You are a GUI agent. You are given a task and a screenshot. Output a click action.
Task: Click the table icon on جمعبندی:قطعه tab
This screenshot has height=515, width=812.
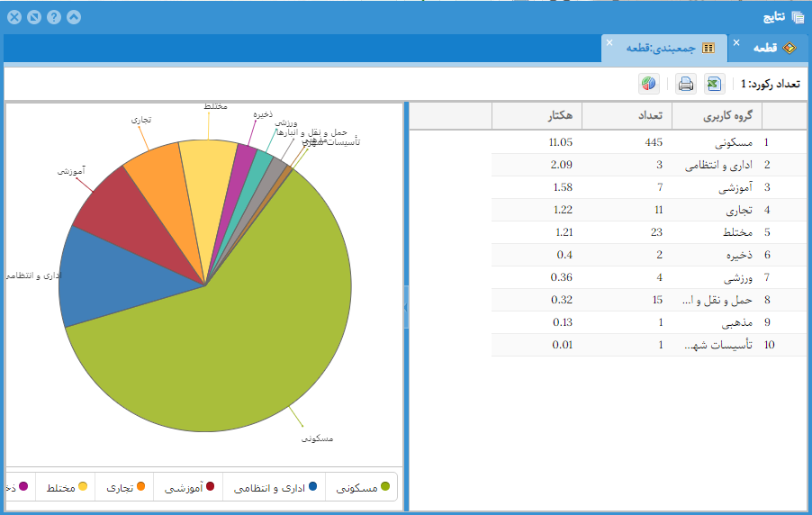[708, 48]
